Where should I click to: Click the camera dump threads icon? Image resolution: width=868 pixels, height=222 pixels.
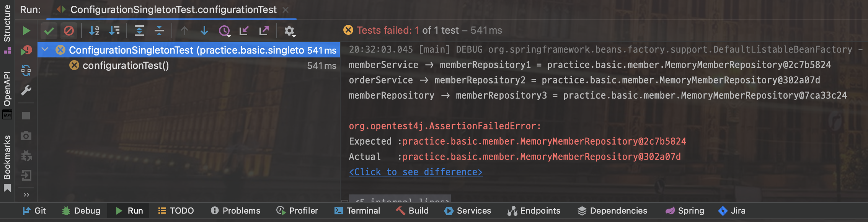(x=26, y=135)
